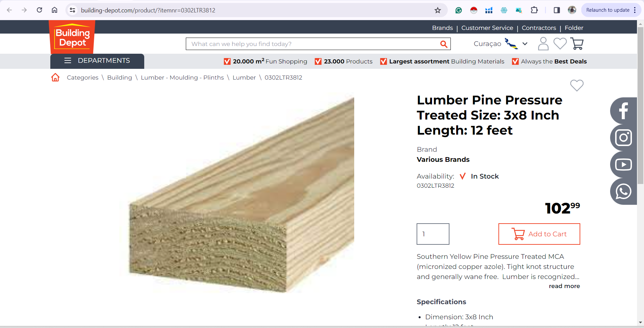Go to Lumber breadcrumb link
Screen dimensions: 644x328
click(x=244, y=78)
